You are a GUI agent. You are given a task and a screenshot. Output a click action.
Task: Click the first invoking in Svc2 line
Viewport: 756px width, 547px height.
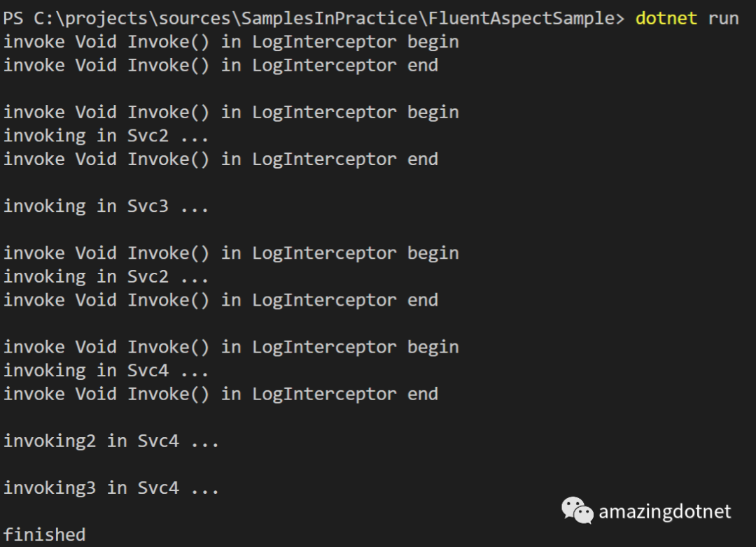pos(106,136)
